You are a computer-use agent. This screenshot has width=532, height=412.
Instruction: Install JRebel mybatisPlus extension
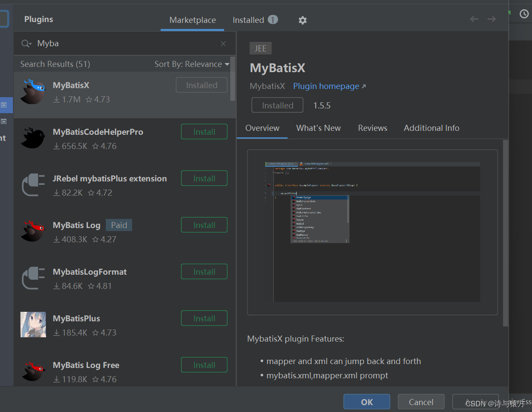pyautogui.click(x=204, y=178)
